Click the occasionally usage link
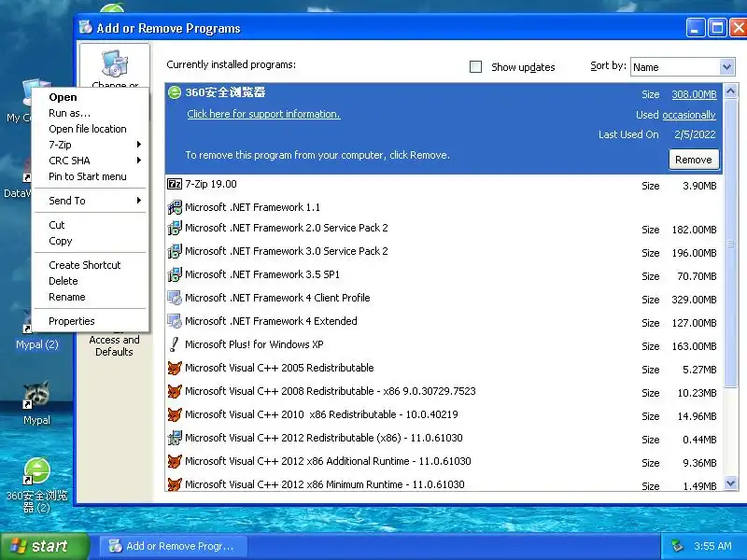Viewport: 747px width, 560px height. tap(689, 115)
